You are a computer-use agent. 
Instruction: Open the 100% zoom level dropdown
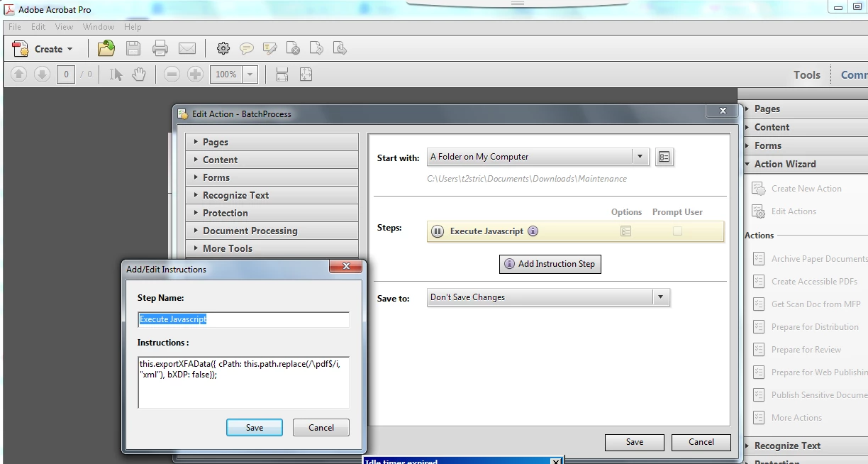tap(250, 74)
